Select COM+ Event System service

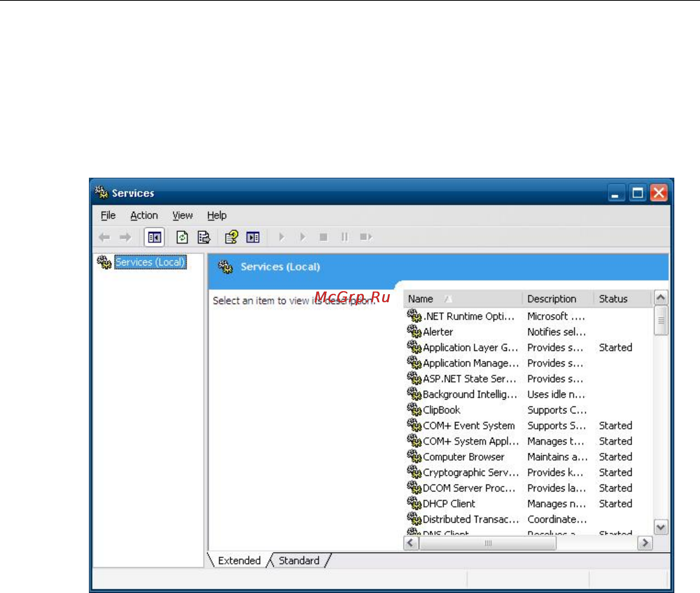tap(529, 426)
